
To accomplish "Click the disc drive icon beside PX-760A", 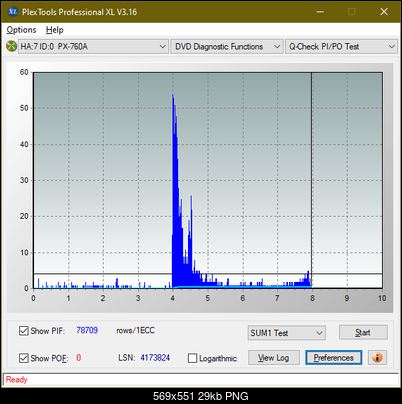I will [11, 46].
